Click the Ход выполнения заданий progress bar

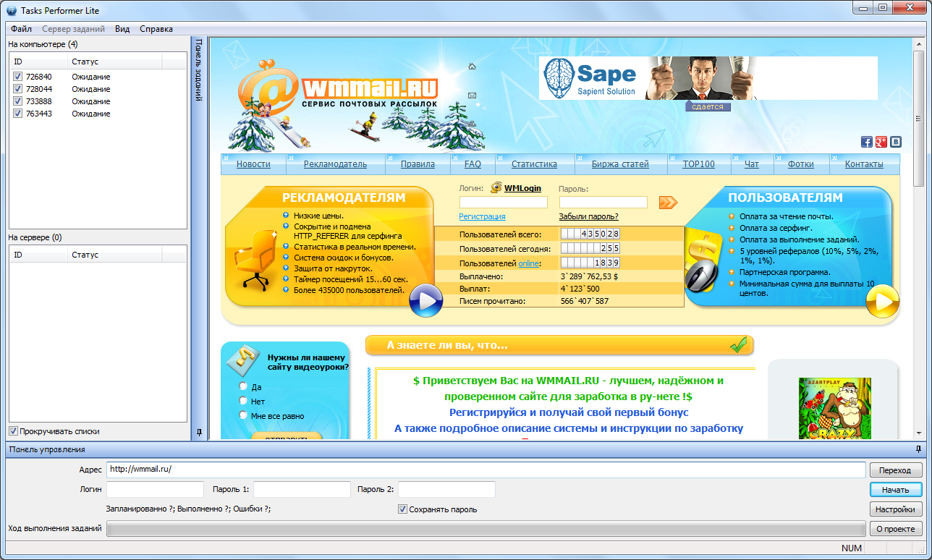pyautogui.click(x=485, y=528)
